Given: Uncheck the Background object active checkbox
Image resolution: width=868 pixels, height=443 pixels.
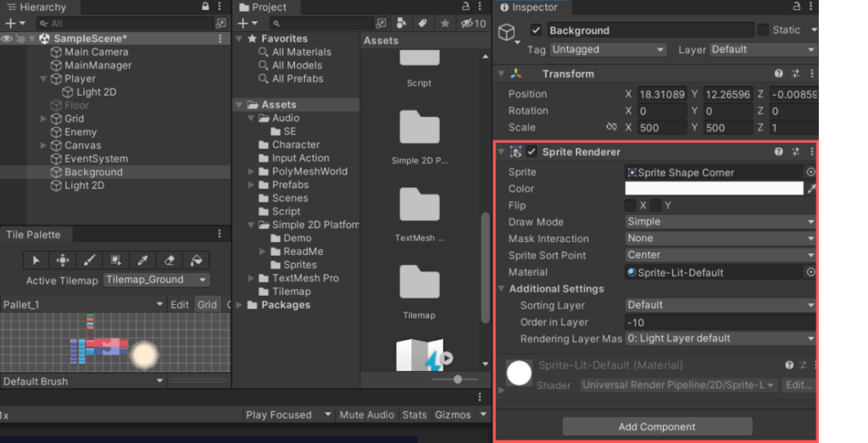Looking at the screenshot, I should point(536,30).
